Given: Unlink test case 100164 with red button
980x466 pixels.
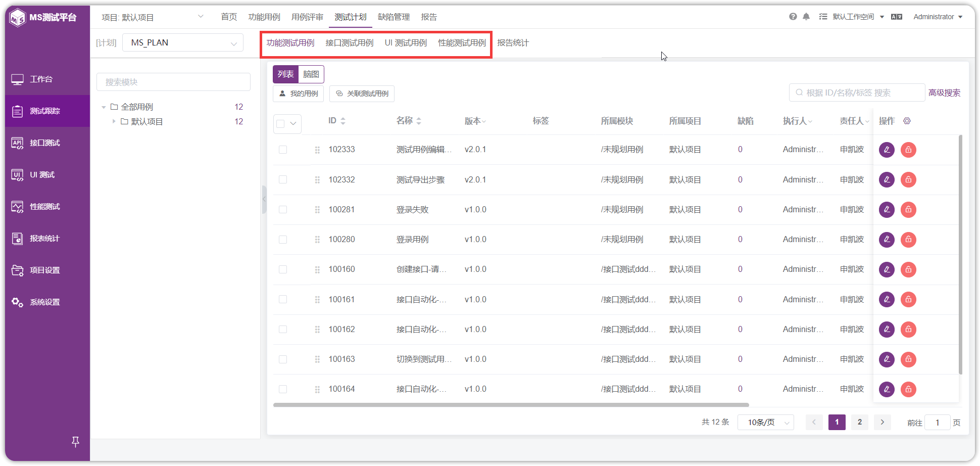Looking at the screenshot, I should coord(908,389).
